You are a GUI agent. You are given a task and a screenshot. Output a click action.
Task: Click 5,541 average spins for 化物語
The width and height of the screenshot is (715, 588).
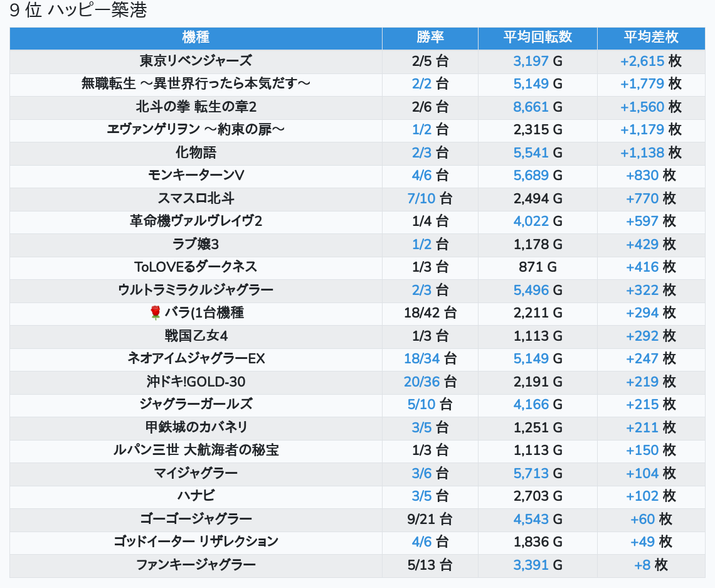coord(531,152)
